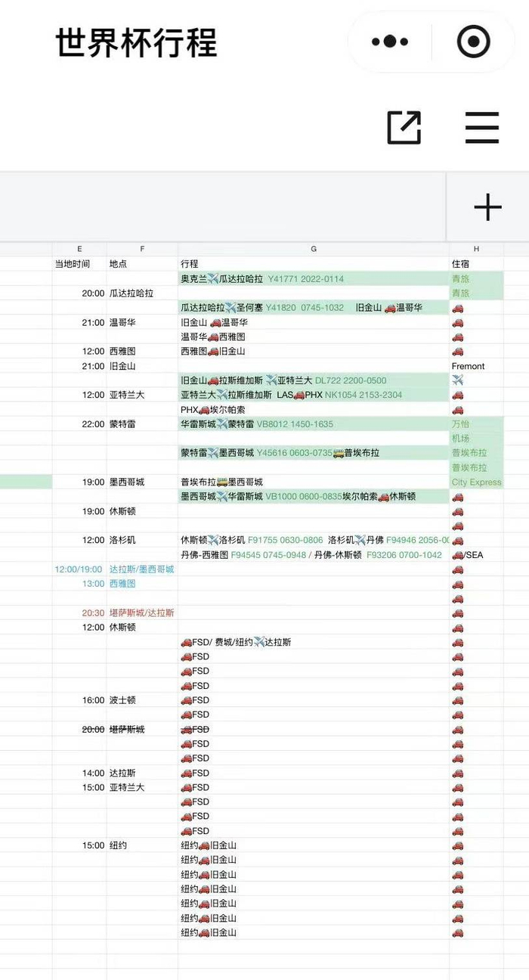Select column F header

point(142,249)
